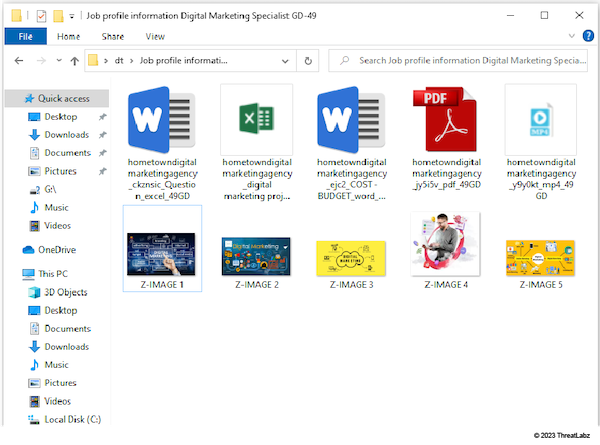
Task: Select Word file ckznsic Question
Action: 162,143
